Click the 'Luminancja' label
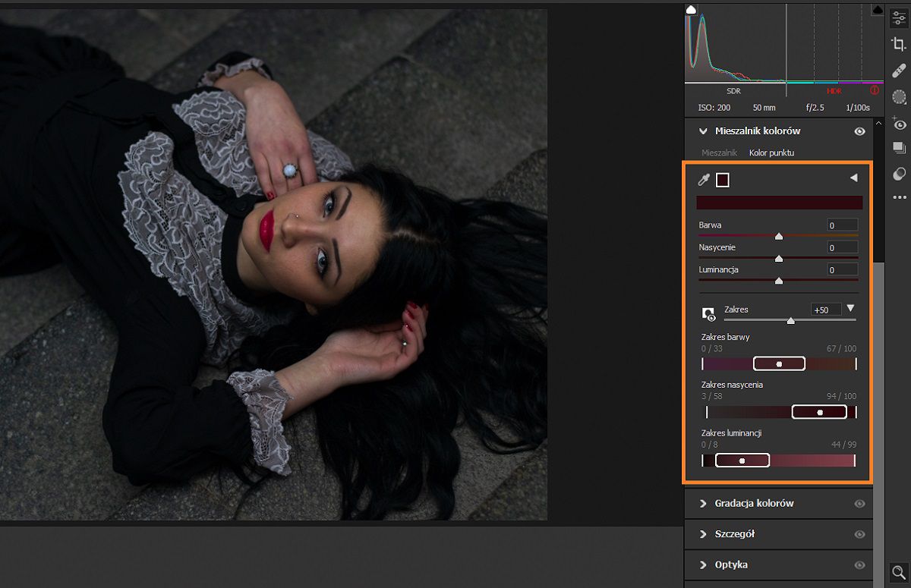This screenshot has height=588, width=911. (x=718, y=269)
